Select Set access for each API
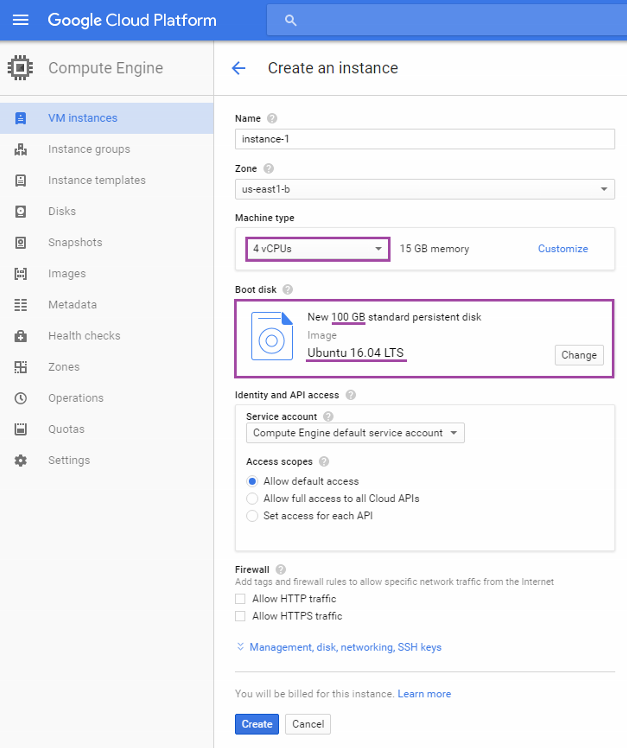Screen dimensions: 627x748 [x=252, y=516]
